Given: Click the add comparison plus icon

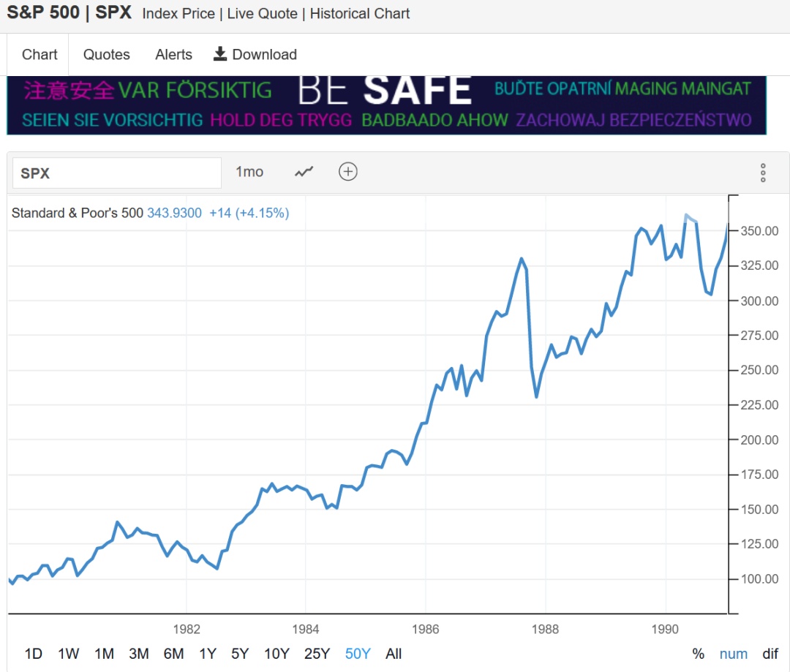Looking at the screenshot, I should [348, 172].
